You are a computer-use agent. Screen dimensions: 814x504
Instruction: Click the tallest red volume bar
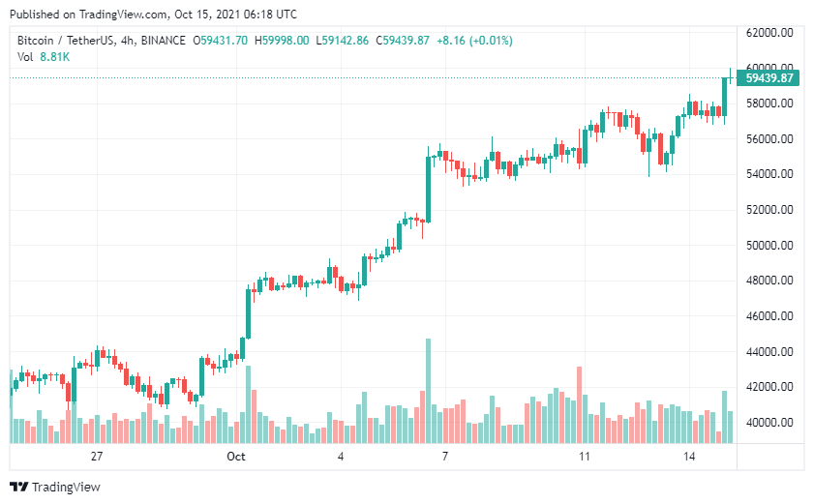[x=579, y=405]
